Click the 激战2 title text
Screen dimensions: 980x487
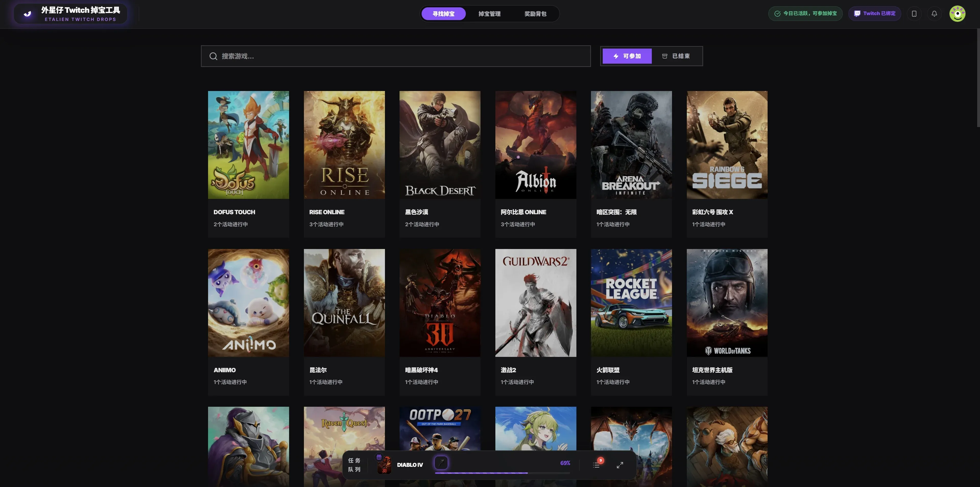[508, 370]
